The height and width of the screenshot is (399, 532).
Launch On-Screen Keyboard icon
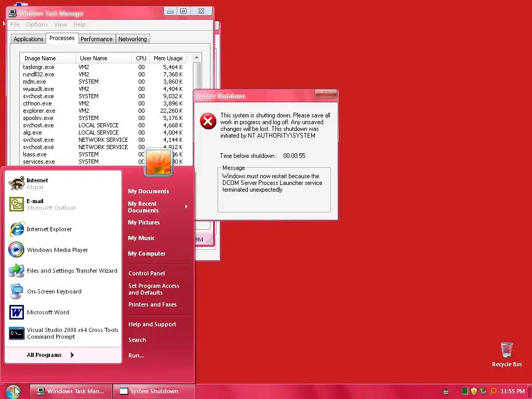tap(16, 291)
